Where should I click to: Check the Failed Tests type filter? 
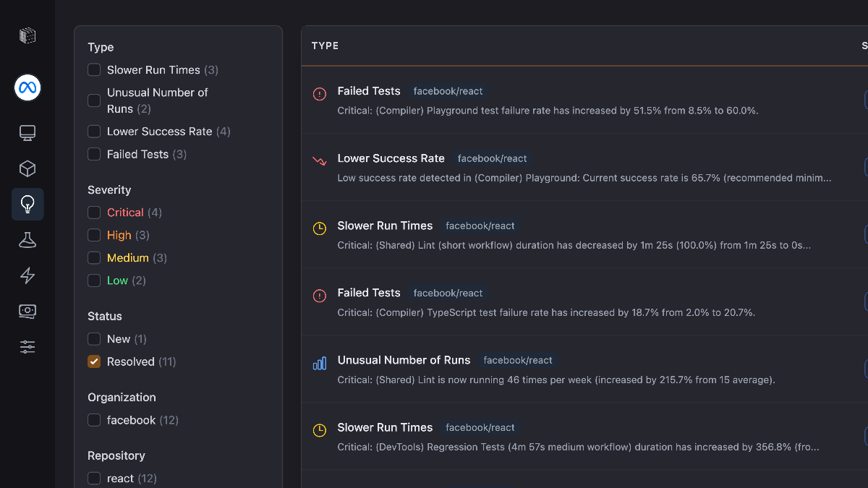(94, 154)
